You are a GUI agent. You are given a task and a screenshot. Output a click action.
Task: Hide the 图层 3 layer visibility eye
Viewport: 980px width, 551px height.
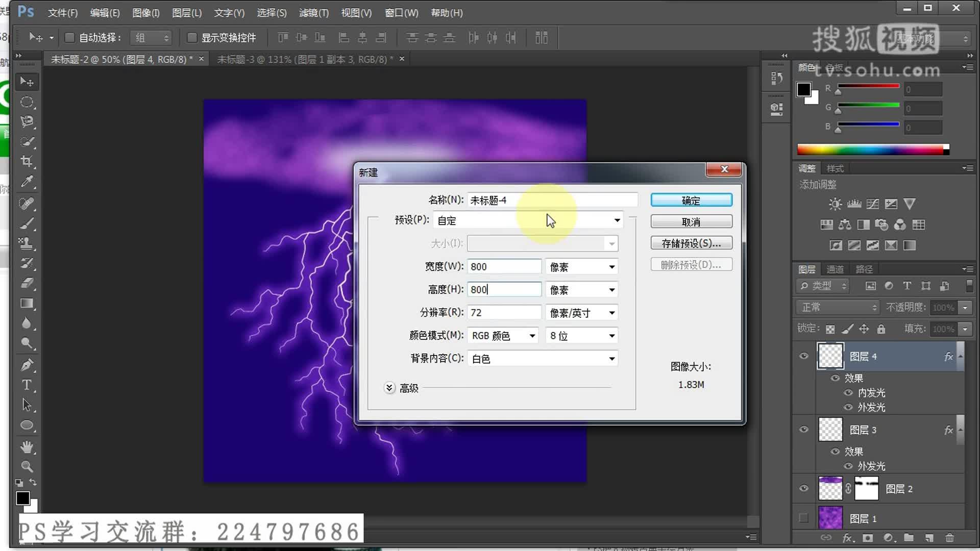pos(804,430)
